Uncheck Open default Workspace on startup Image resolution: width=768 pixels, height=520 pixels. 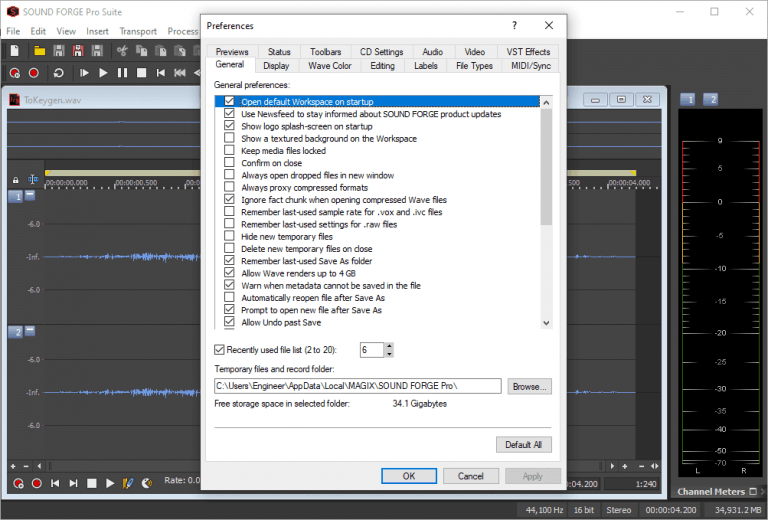[229, 101]
